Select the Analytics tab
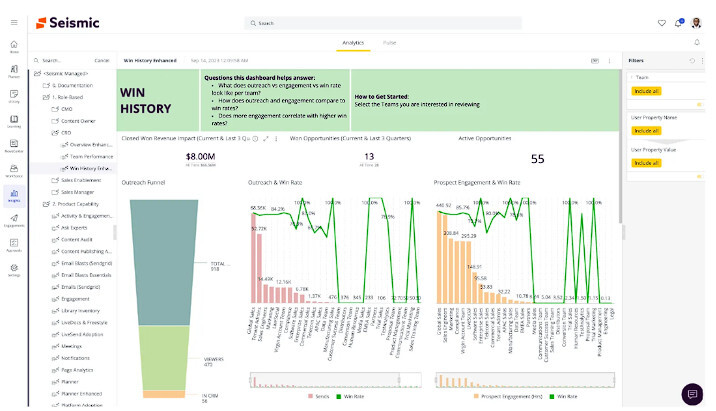 click(x=353, y=43)
